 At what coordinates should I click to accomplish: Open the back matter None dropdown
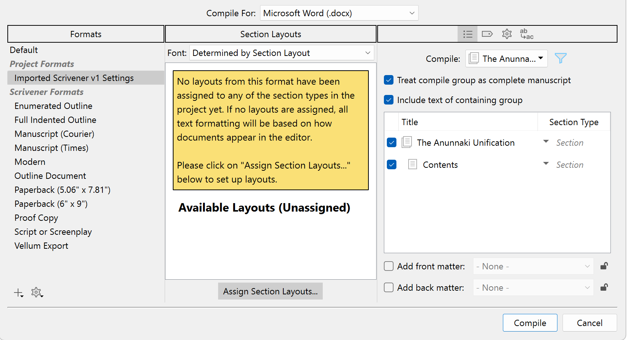533,288
